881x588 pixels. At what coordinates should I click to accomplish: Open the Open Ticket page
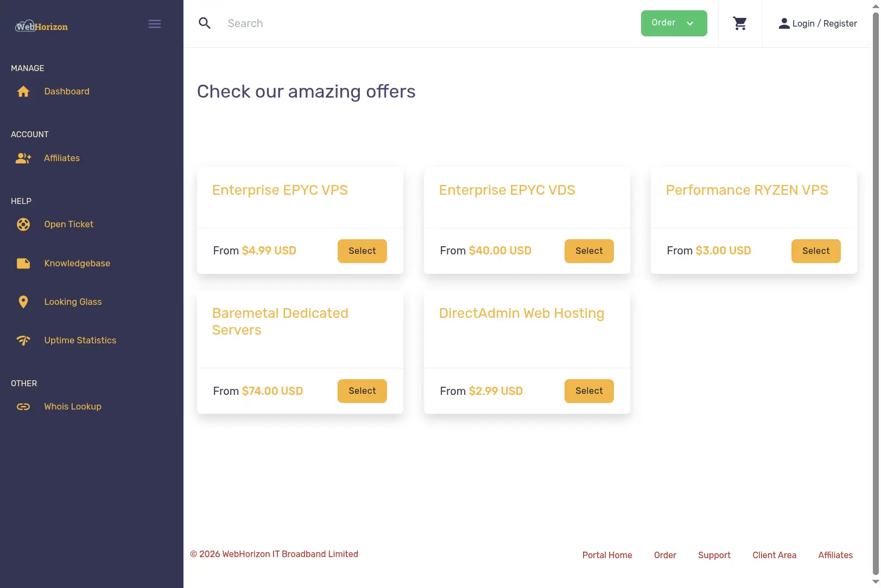69,225
